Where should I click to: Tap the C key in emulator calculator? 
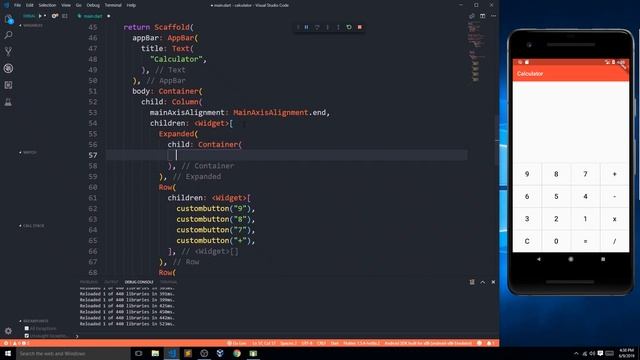point(527,241)
